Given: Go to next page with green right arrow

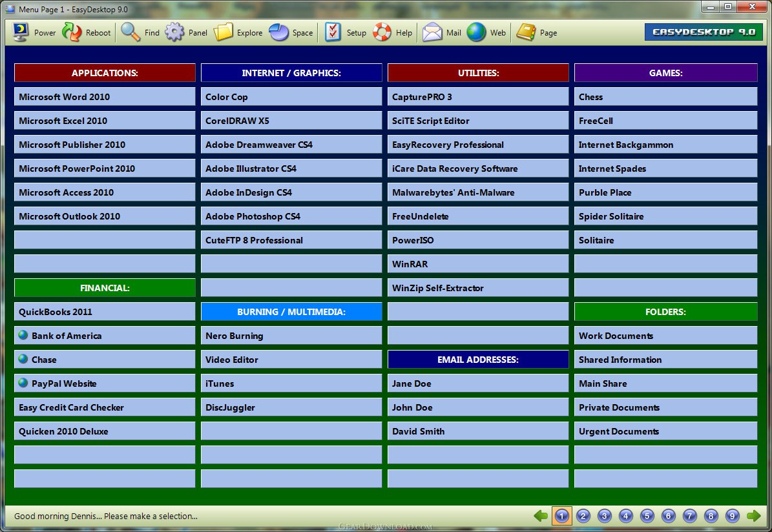Looking at the screenshot, I should click(753, 515).
